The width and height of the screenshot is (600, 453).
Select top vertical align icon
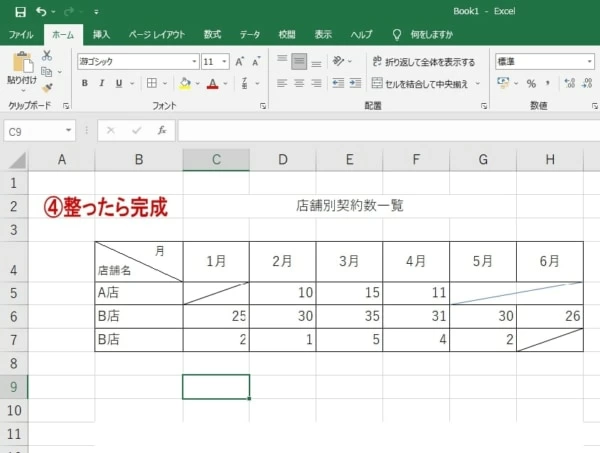(x=282, y=60)
